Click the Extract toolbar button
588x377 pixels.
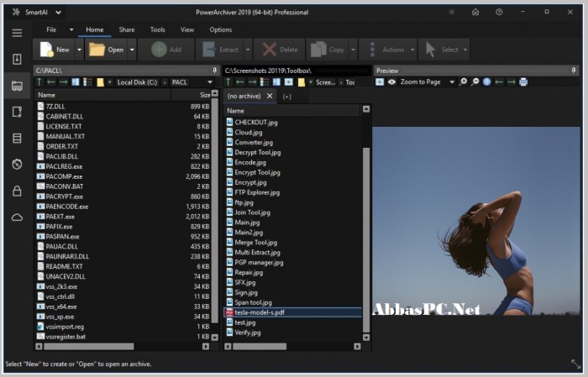(220, 50)
